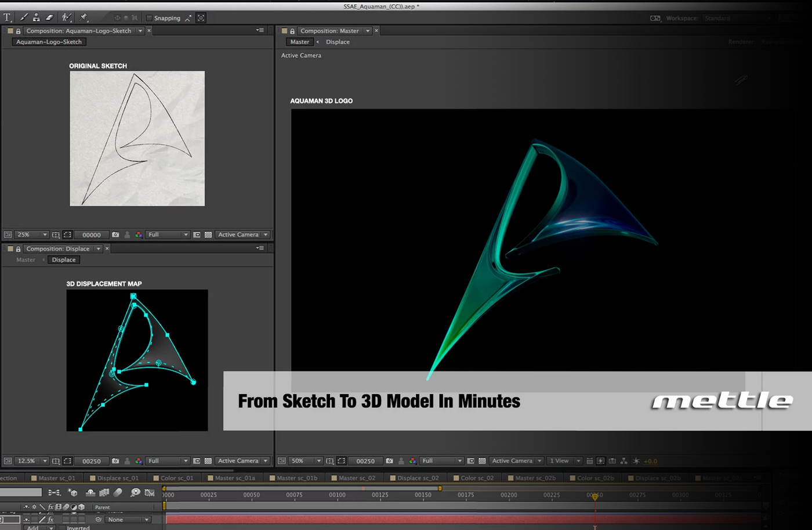Open the Composition: Displace tab dropdown
The height and width of the screenshot is (530, 812).
(99, 248)
